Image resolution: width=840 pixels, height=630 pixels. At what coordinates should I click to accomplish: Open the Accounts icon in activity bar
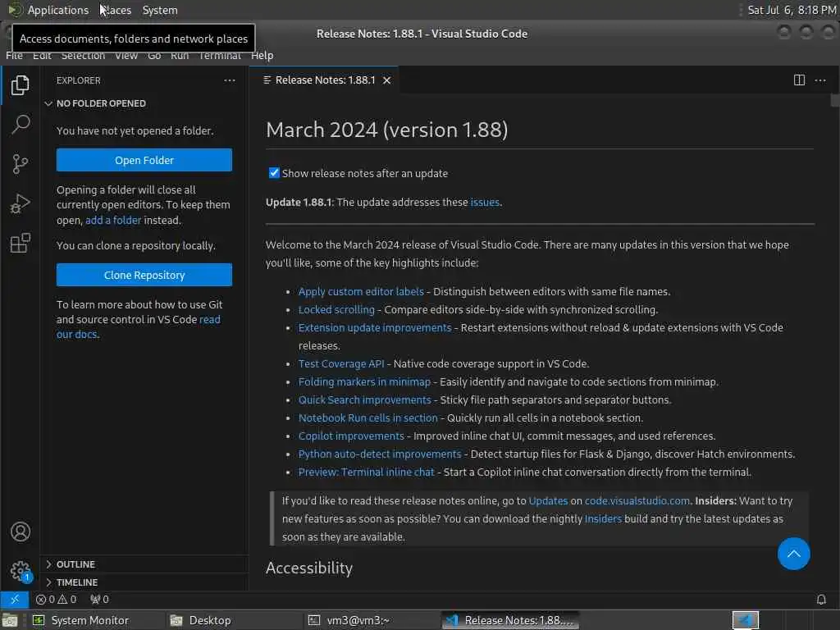(20, 532)
